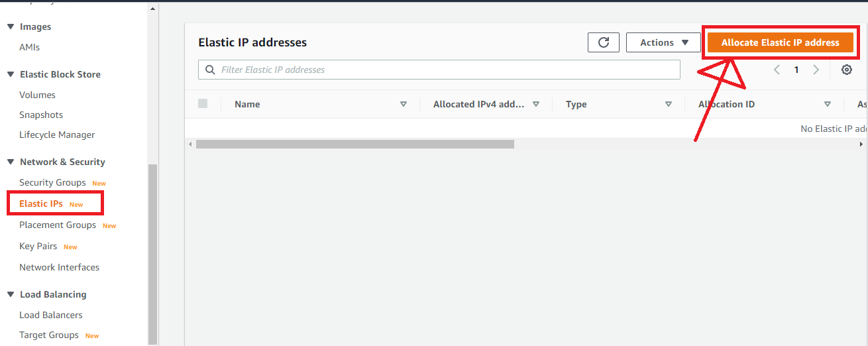
Task: Open the Volumes link
Action: coord(37,95)
